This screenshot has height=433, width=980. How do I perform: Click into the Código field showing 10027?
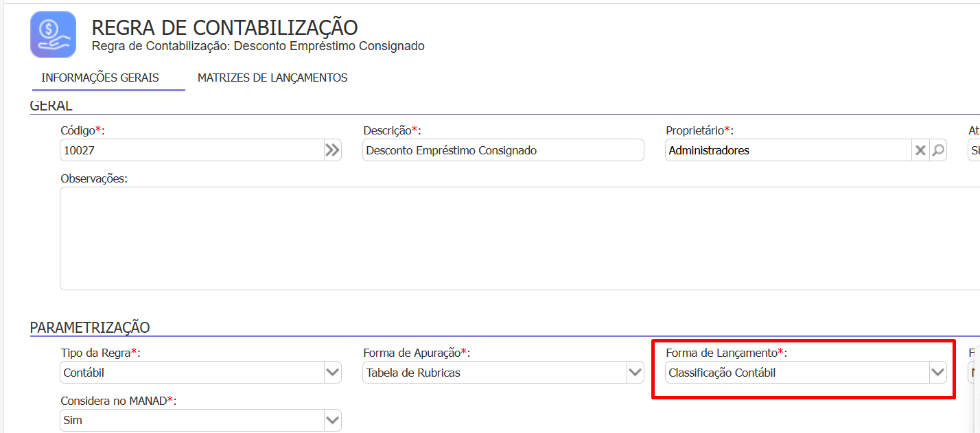tap(191, 150)
